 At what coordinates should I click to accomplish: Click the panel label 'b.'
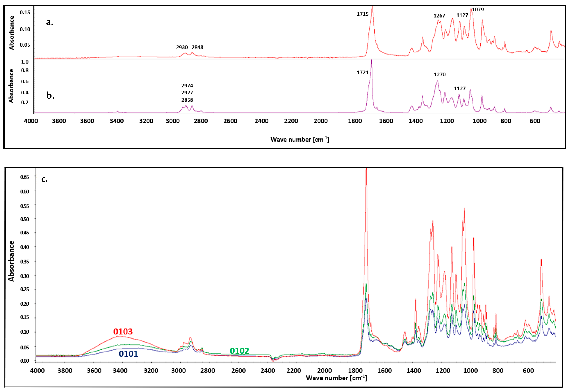(x=50, y=96)
